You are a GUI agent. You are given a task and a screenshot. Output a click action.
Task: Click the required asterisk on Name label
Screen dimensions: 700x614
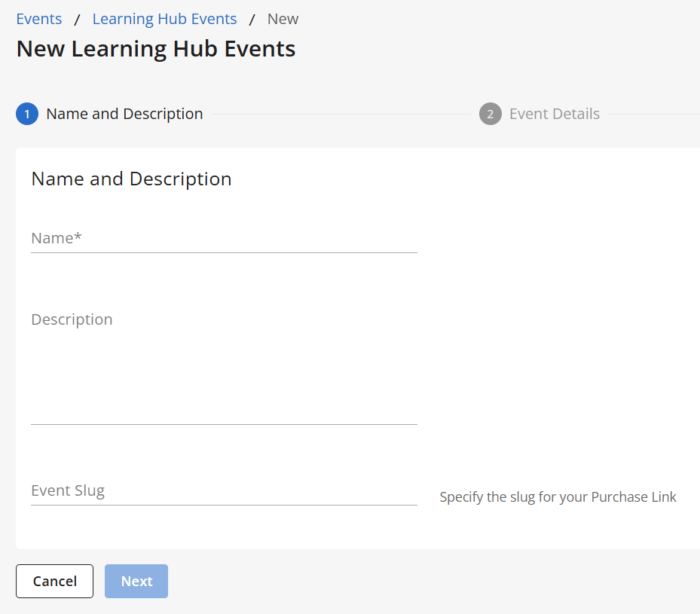[x=78, y=237]
